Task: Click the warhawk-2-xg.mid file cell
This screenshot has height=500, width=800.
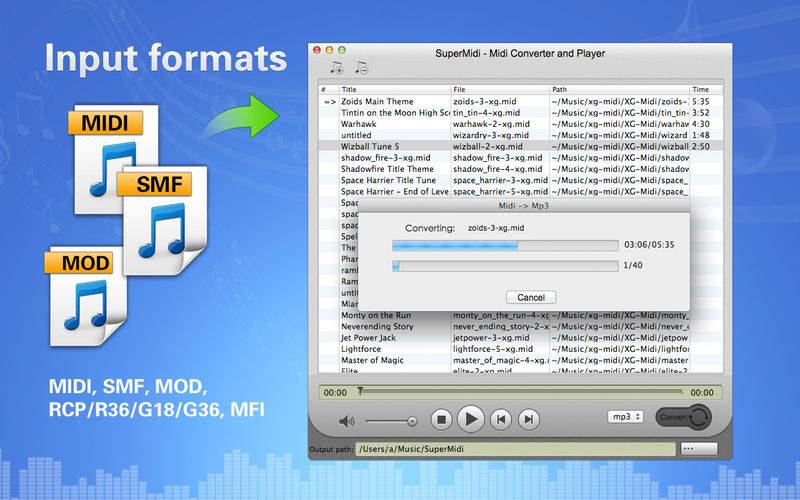Action: (x=501, y=124)
